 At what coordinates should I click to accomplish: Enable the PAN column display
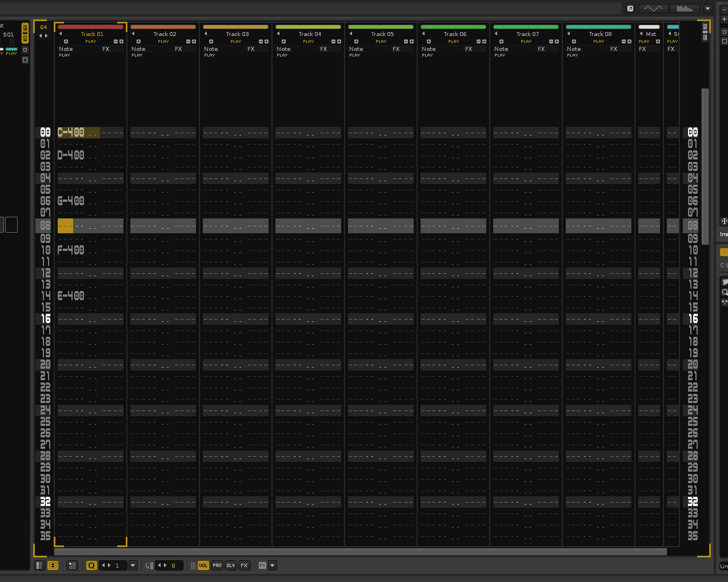coord(217,565)
